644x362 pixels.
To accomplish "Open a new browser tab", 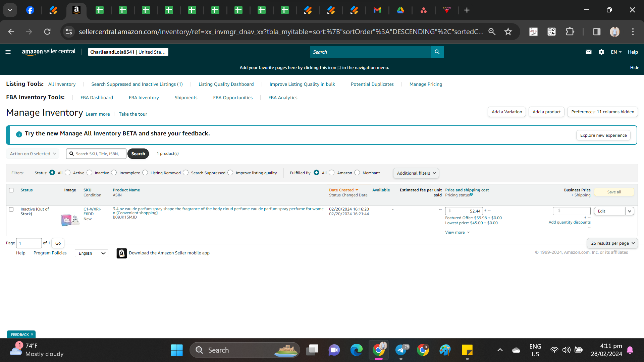I will (x=467, y=10).
